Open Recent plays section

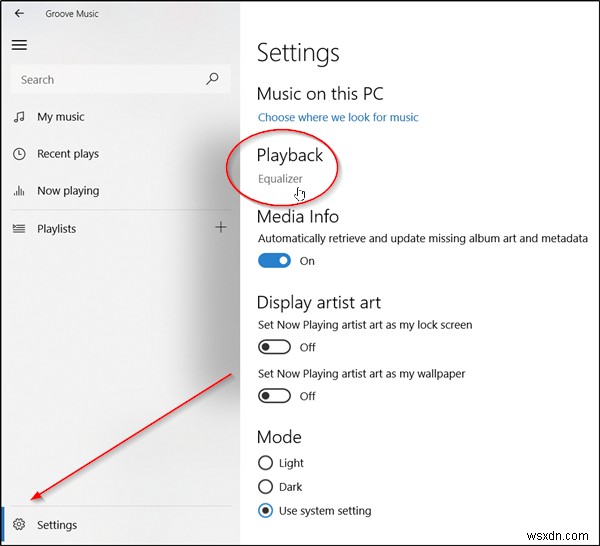coord(68,154)
